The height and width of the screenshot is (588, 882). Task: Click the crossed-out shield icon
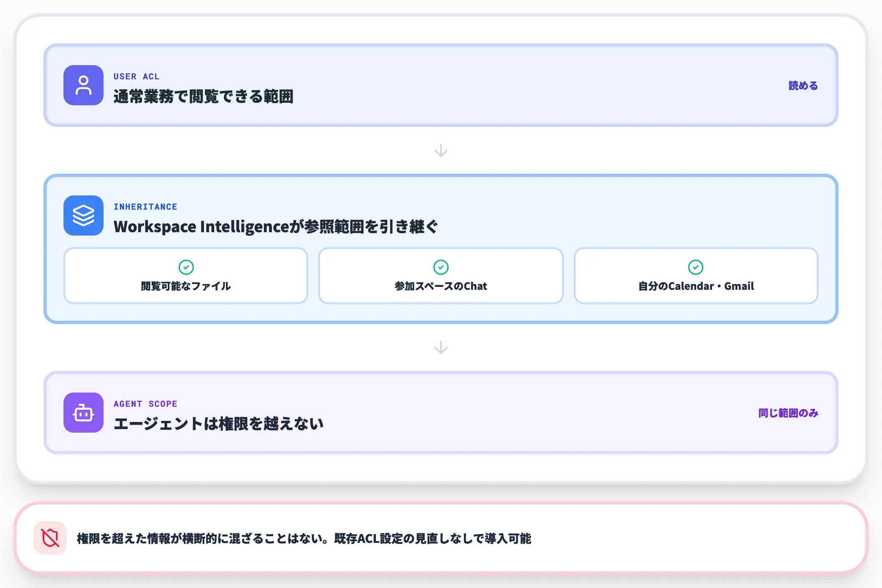click(50, 538)
